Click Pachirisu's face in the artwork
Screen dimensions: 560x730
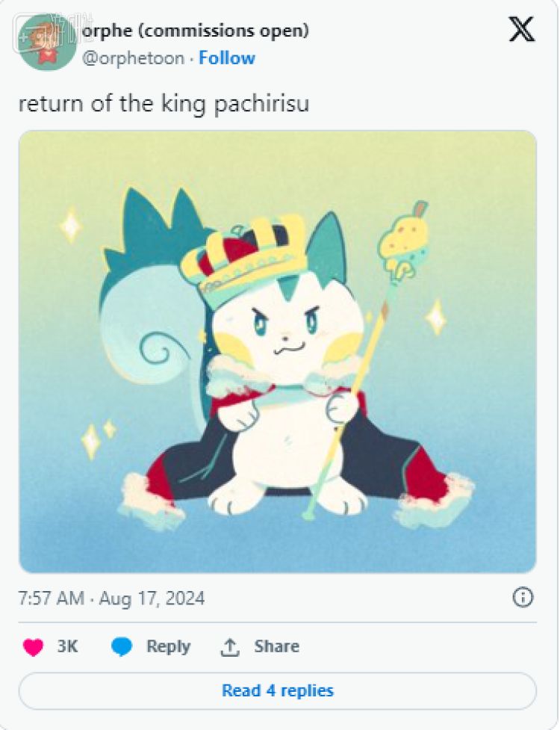282,329
